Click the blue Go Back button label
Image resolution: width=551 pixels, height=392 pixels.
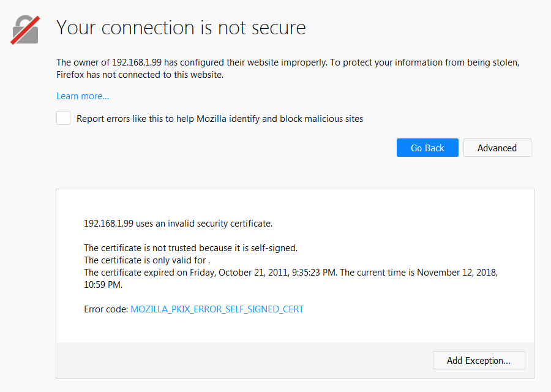(427, 148)
